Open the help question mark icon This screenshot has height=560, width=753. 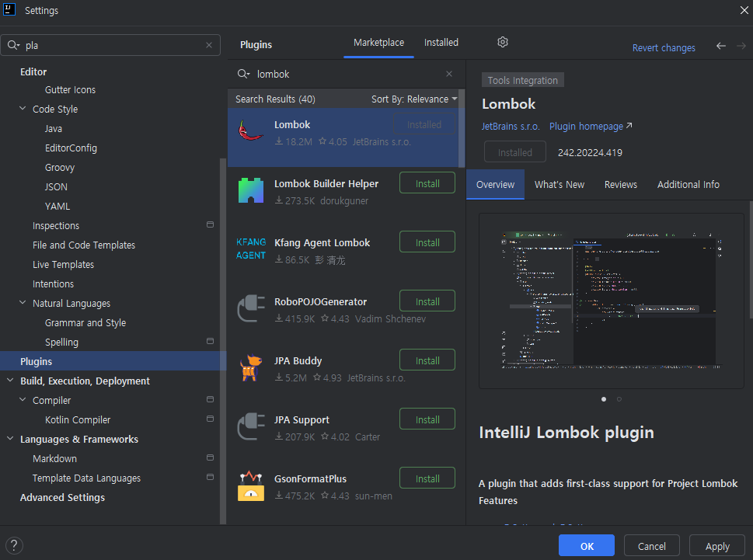pyautogui.click(x=14, y=545)
